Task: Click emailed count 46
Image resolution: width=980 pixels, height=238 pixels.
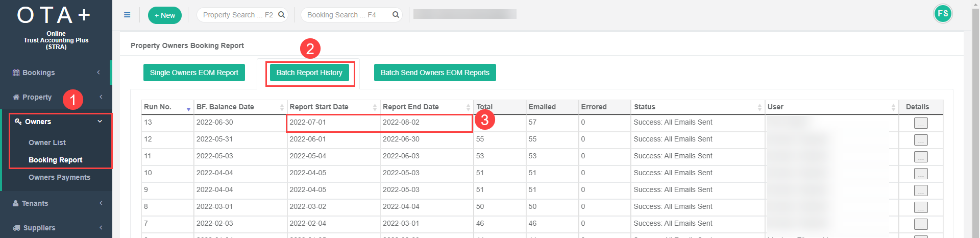Action: (532, 223)
